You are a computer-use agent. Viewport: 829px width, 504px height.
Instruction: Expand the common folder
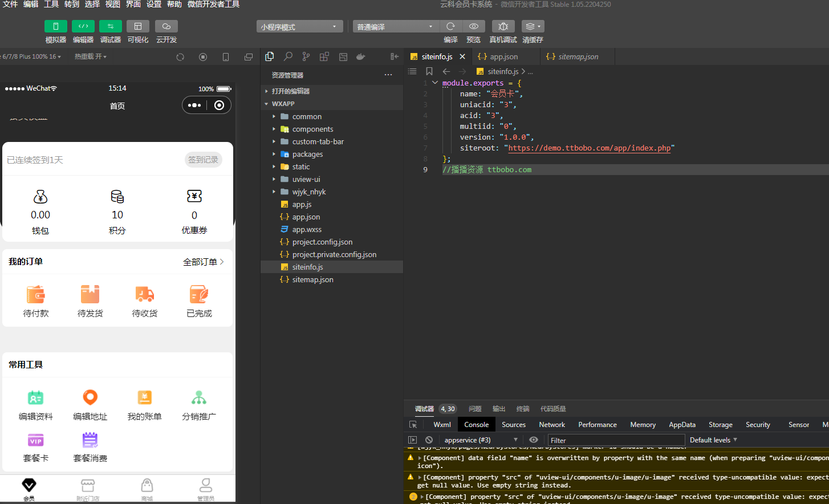(332, 116)
